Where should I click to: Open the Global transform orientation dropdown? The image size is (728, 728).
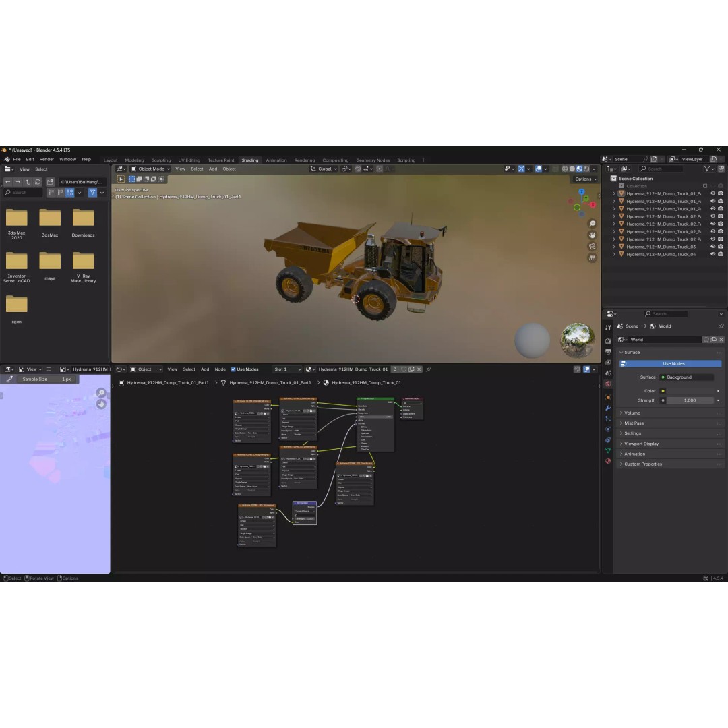tap(324, 169)
